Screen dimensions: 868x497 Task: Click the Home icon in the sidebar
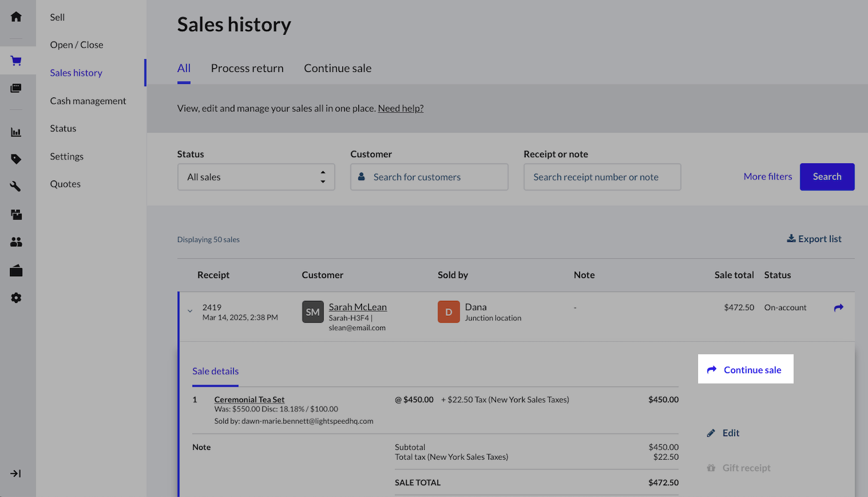click(16, 17)
